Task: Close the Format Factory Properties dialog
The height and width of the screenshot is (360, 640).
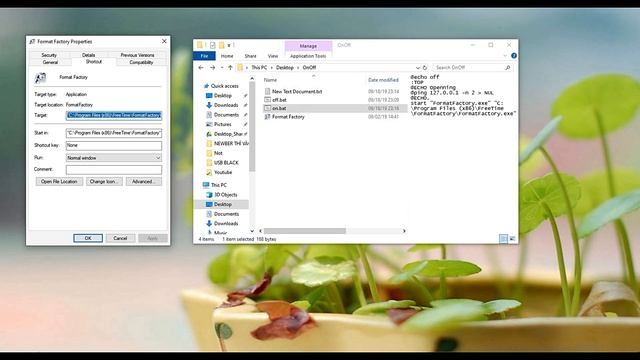Action: (x=164, y=41)
